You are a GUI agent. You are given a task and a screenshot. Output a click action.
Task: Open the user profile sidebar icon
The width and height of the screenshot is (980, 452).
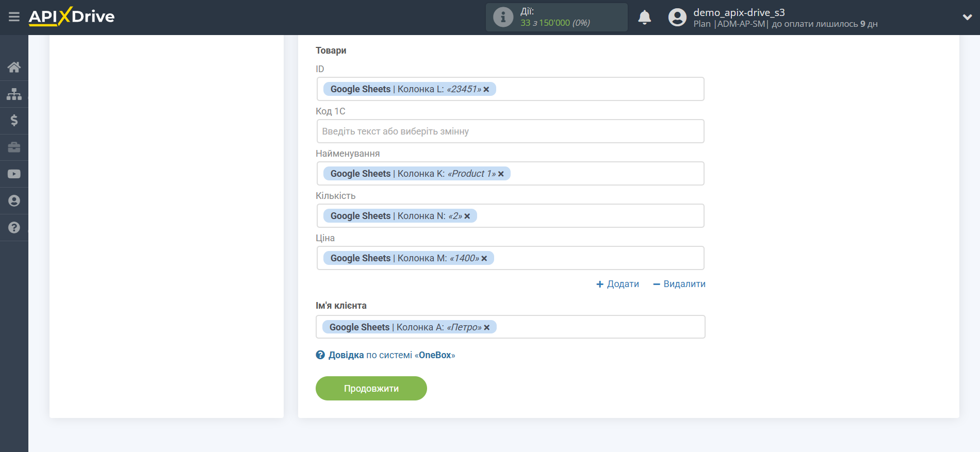14,201
